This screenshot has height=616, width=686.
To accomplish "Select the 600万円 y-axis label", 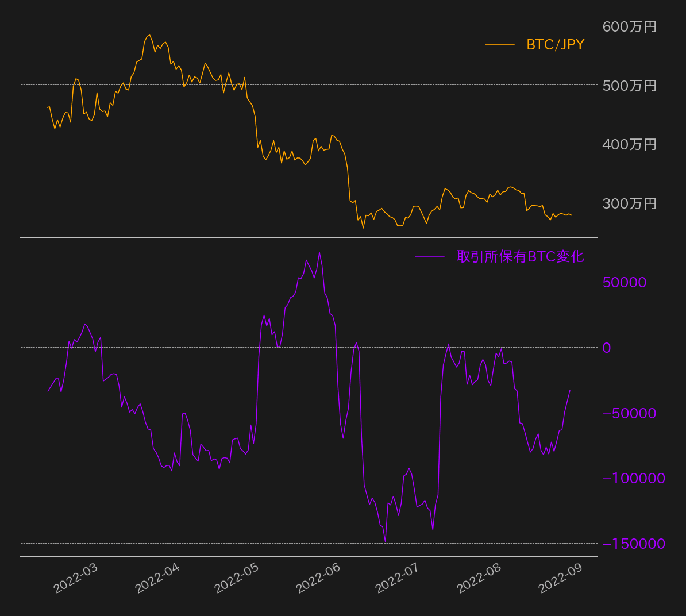I will [x=629, y=27].
